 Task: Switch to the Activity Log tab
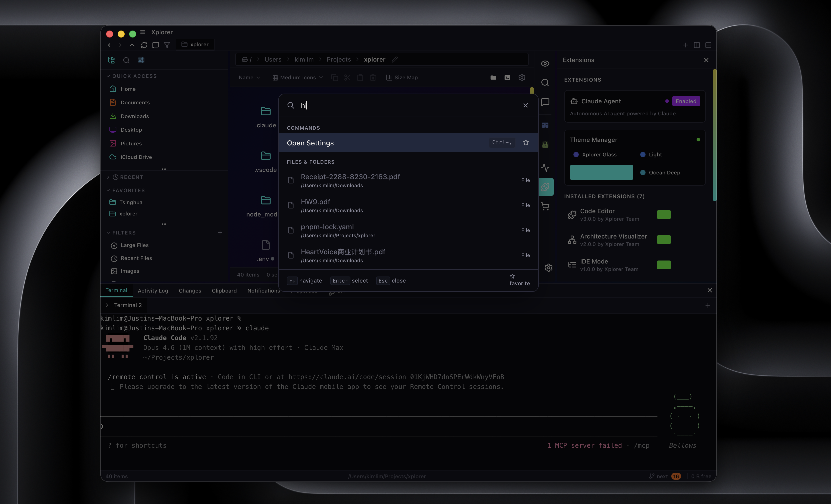tap(152, 291)
